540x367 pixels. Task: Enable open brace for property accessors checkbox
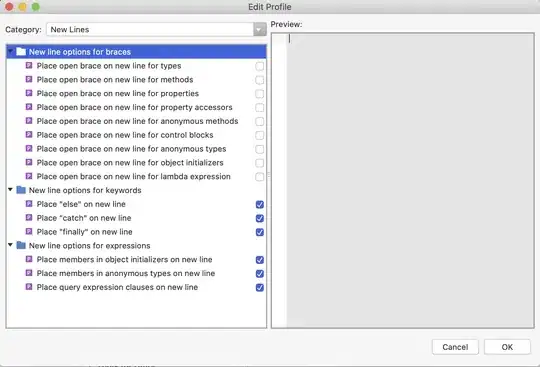click(260, 107)
